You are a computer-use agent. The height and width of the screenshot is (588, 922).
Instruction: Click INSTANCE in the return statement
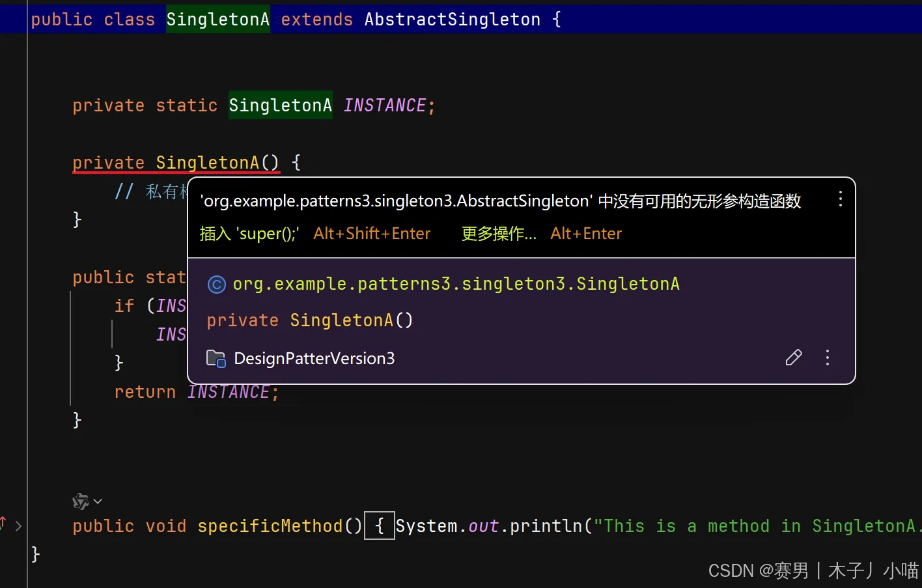pos(229,392)
